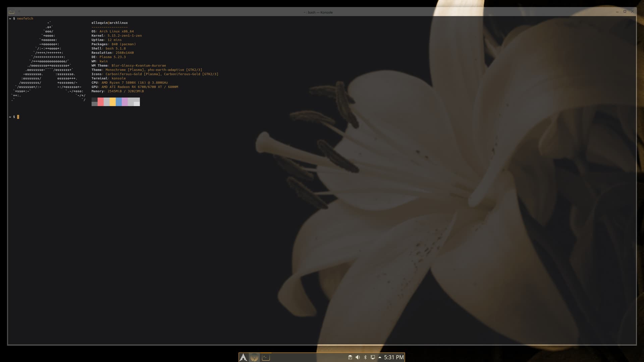Maximize the Konsole window
Image resolution: width=644 pixels, height=362 pixels.
tap(625, 12)
